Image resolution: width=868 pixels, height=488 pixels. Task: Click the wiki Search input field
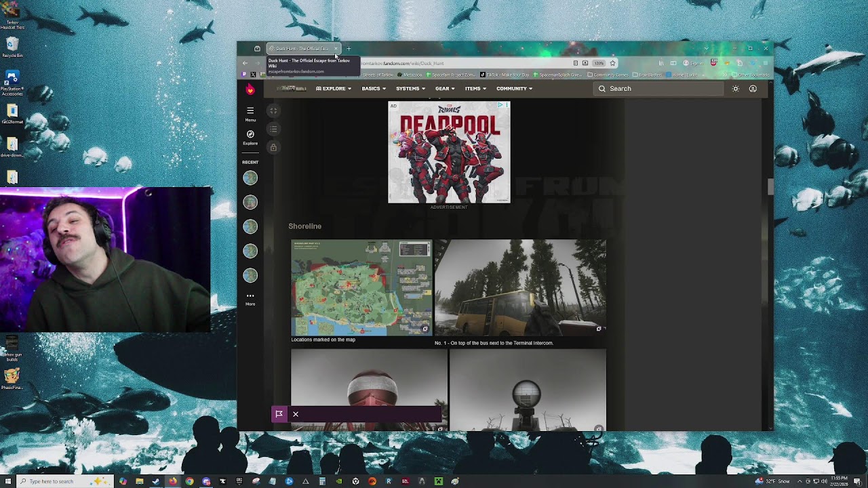(658, 89)
